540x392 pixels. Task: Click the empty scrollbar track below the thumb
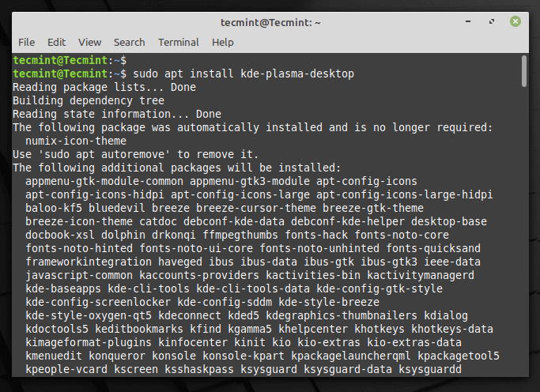coord(524,237)
